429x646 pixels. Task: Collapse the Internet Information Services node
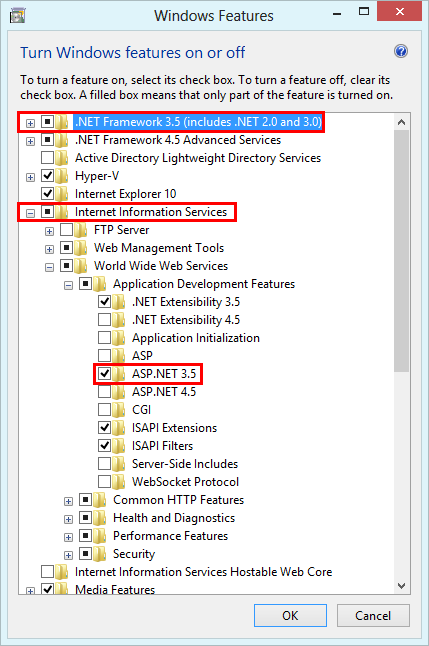(30, 213)
